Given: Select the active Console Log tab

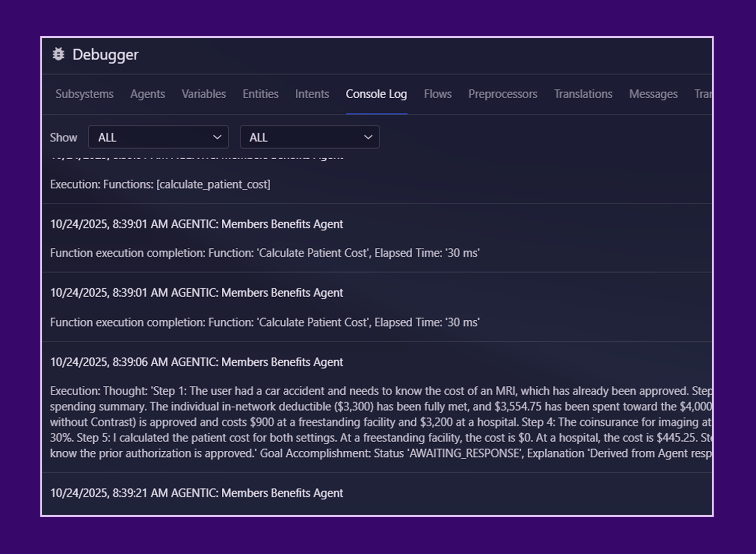Looking at the screenshot, I should (376, 94).
